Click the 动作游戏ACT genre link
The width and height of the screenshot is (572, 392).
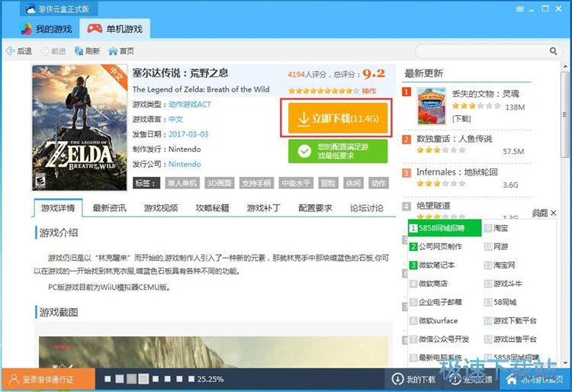click(190, 104)
